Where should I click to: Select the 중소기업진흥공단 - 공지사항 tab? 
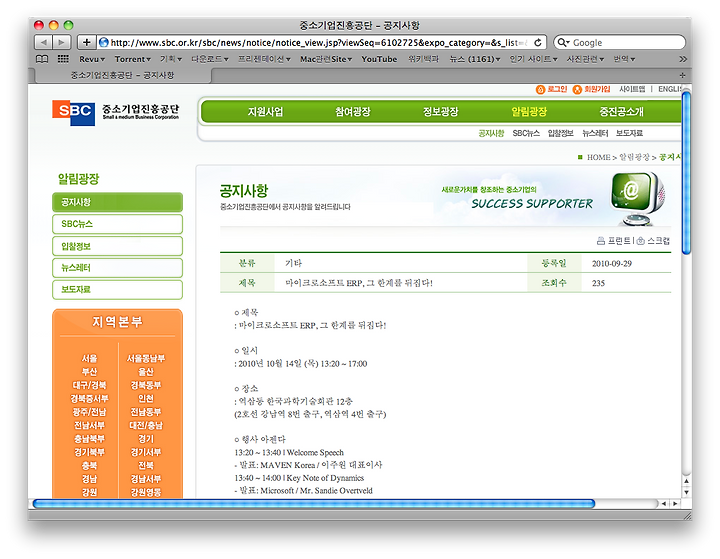[122, 75]
